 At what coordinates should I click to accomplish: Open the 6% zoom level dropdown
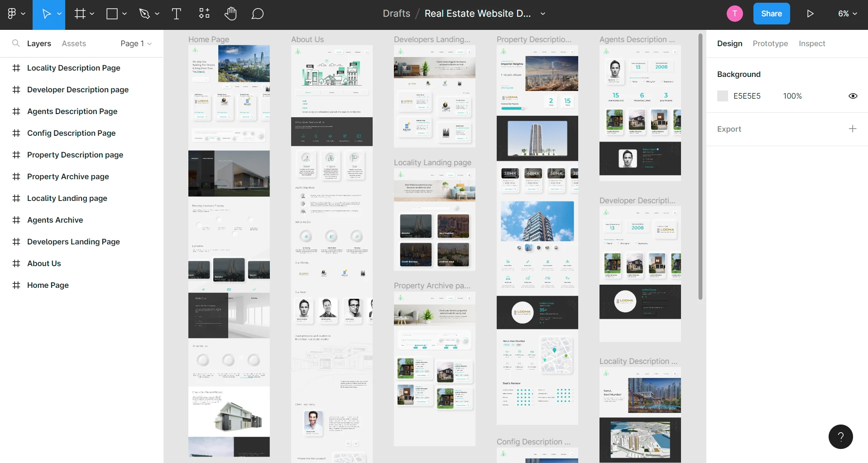(x=848, y=14)
